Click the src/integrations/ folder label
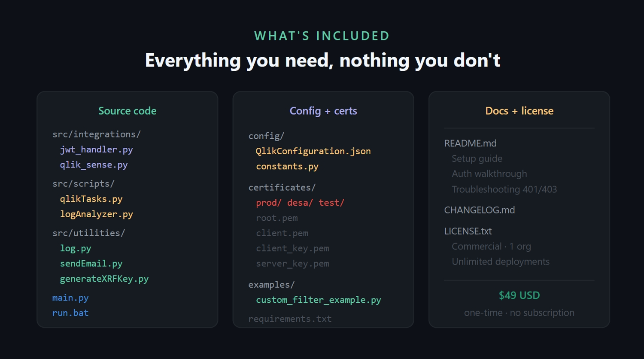The width and height of the screenshot is (644, 359). [x=97, y=134]
